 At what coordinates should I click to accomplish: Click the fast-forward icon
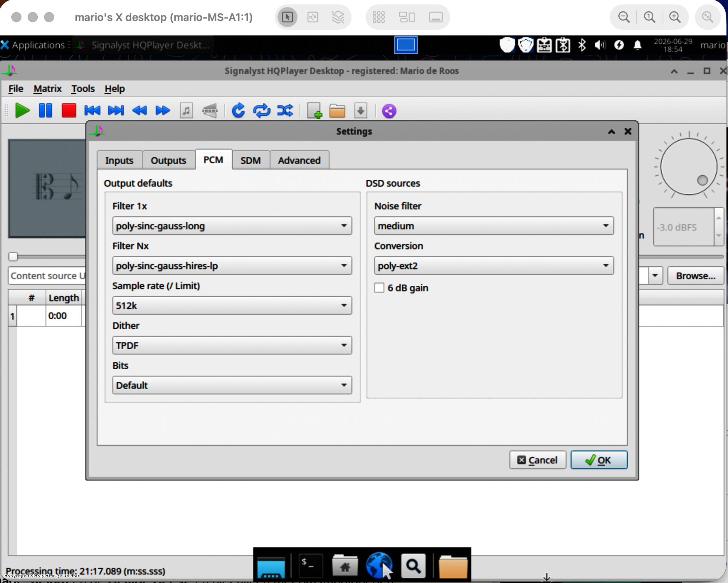tap(162, 111)
